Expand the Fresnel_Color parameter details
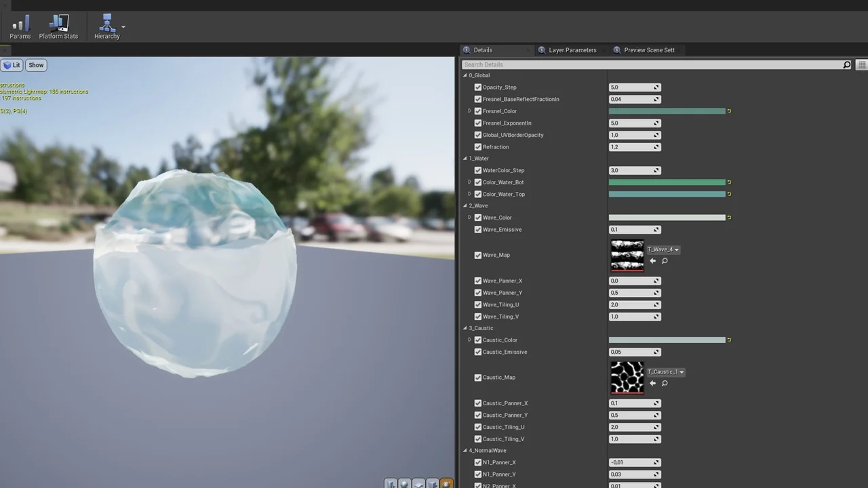The image size is (868, 488). (469, 110)
